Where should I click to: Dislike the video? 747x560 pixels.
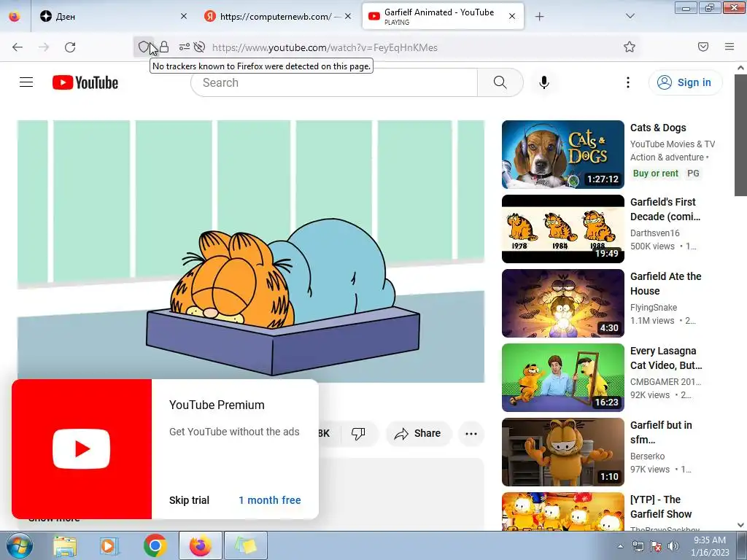(x=358, y=433)
